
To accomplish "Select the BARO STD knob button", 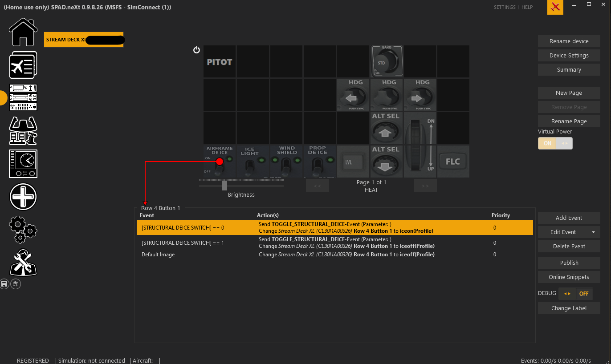I will (x=387, y=61).
